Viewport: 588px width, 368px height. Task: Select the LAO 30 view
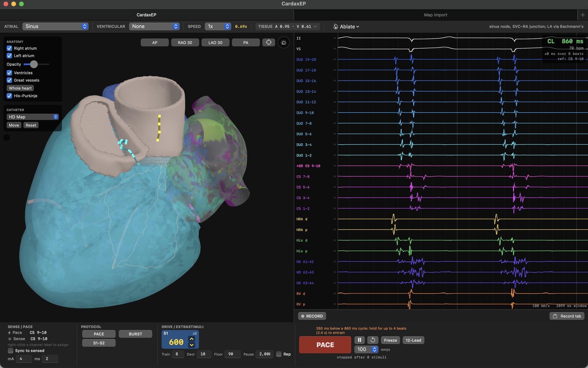(215, 43)
